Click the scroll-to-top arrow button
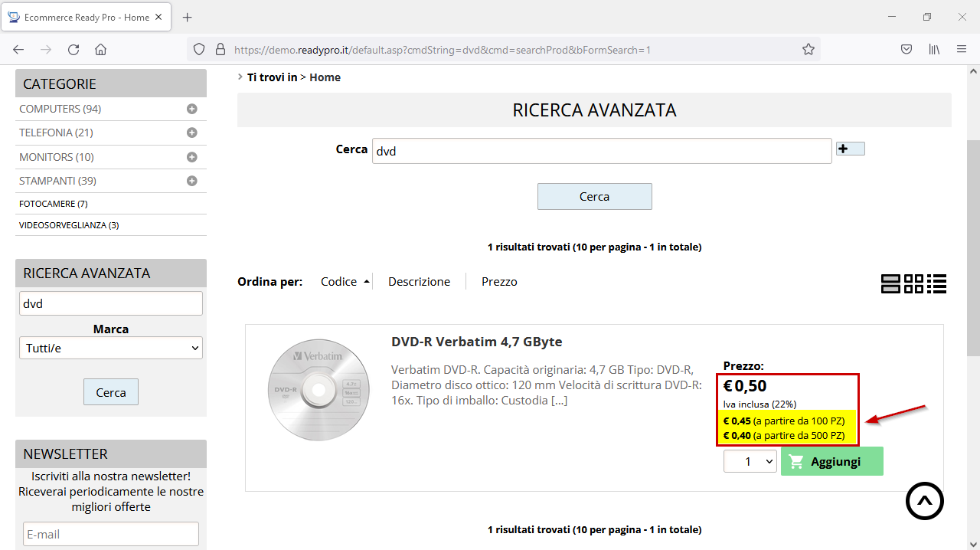 point(925,501)
